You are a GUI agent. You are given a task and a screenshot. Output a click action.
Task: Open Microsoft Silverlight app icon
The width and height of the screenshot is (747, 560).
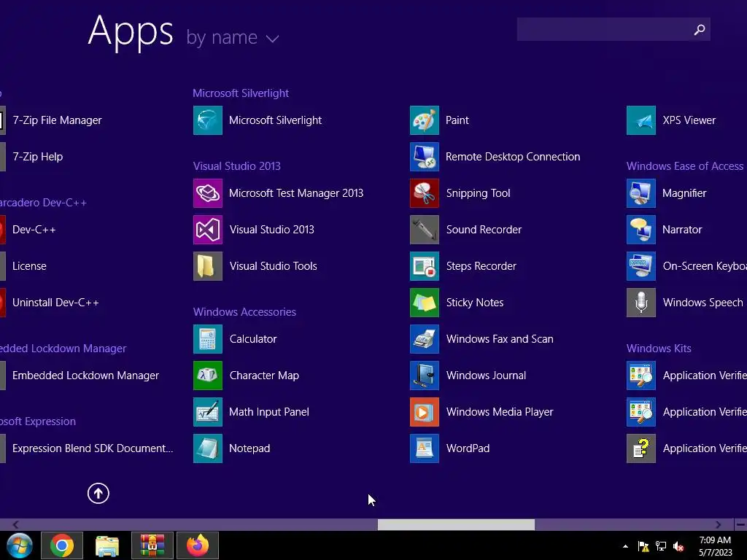coord(208,120)
